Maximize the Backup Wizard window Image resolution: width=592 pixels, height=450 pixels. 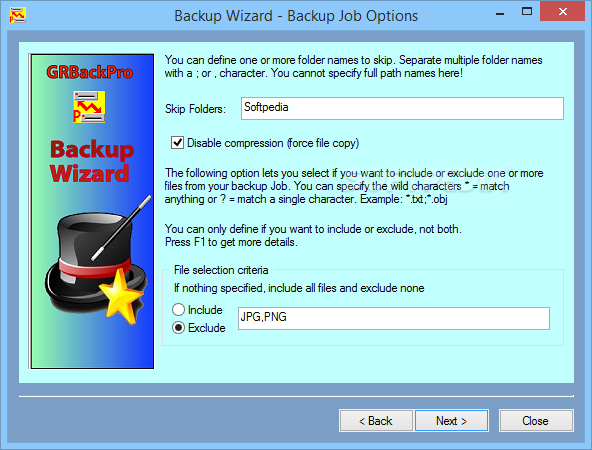coord(527,11)
